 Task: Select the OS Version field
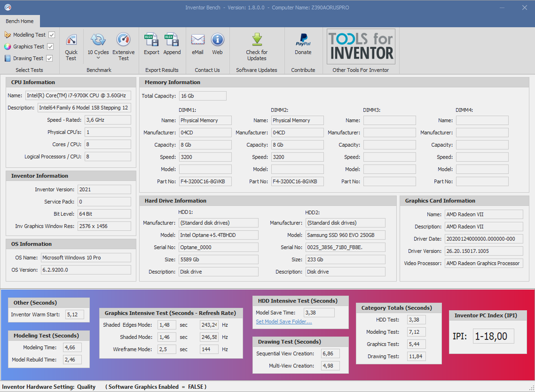tap(86, 270)
